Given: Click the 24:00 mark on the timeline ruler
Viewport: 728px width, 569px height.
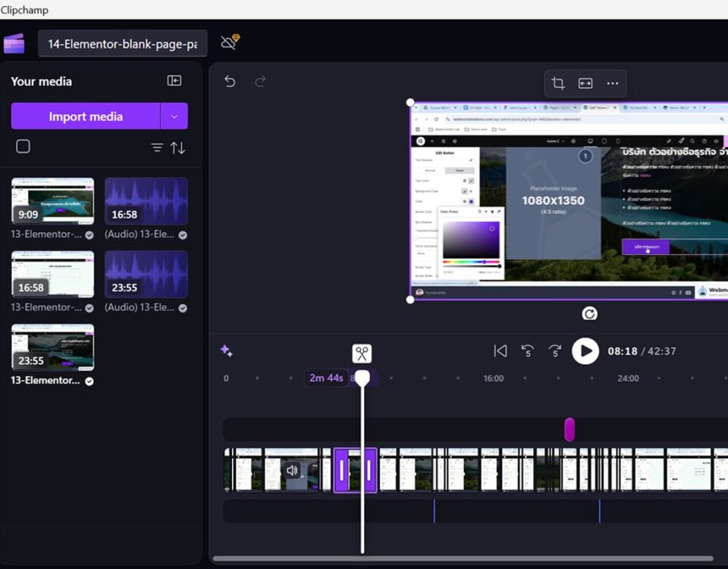Looking at the screenshot, I should [628, 379].
